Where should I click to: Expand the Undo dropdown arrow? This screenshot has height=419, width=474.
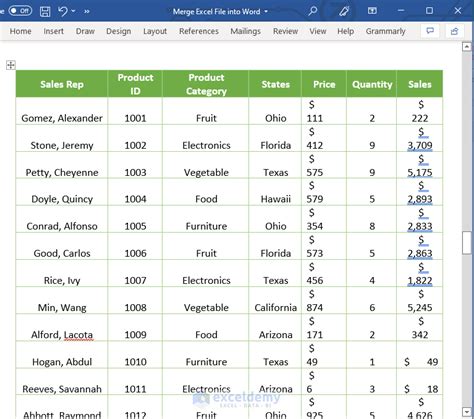(x=73, y=11)
